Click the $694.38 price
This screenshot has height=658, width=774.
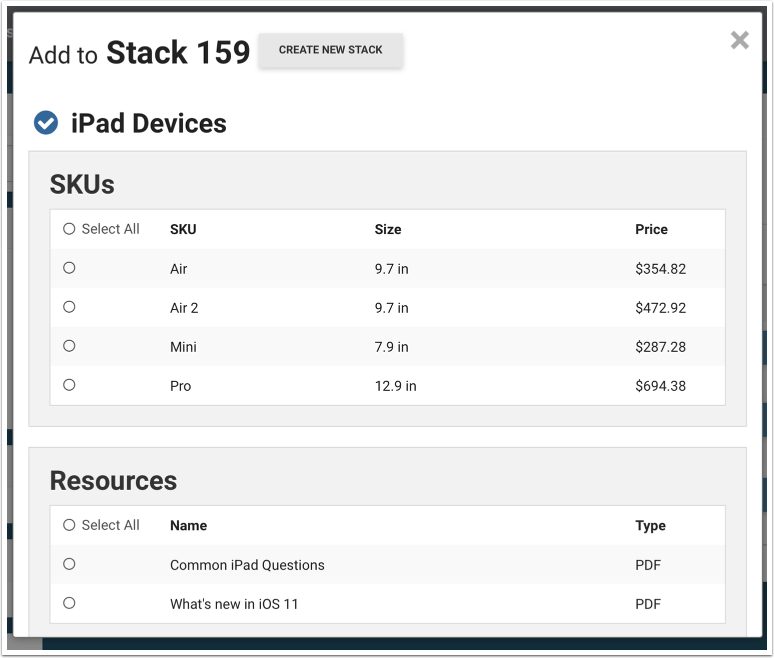660,386
